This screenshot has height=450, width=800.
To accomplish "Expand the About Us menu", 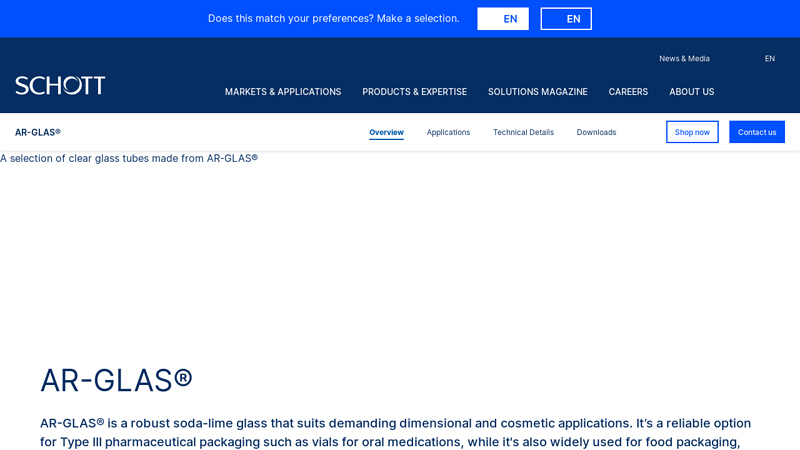I will pyautogui.click(x=691, y=92).
